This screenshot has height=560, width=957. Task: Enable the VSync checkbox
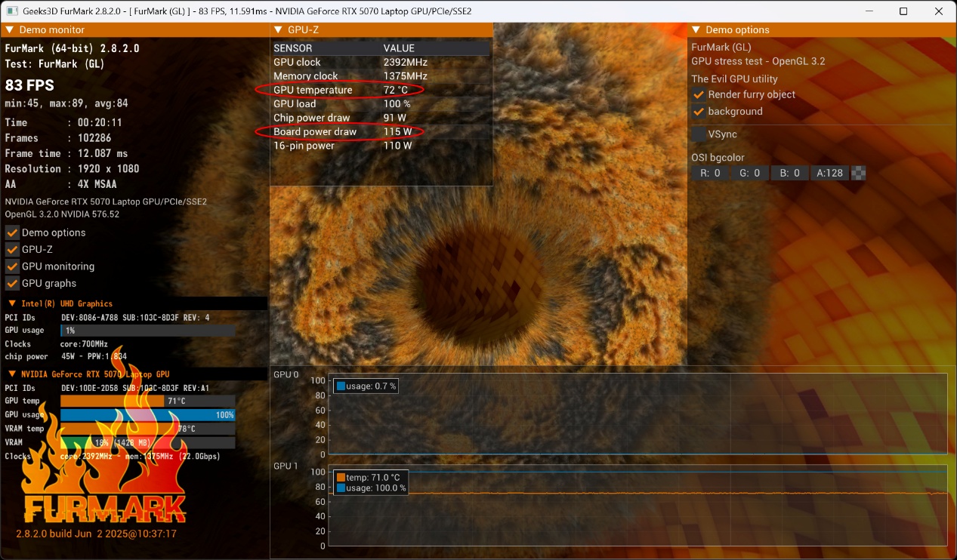coord(699,134)
